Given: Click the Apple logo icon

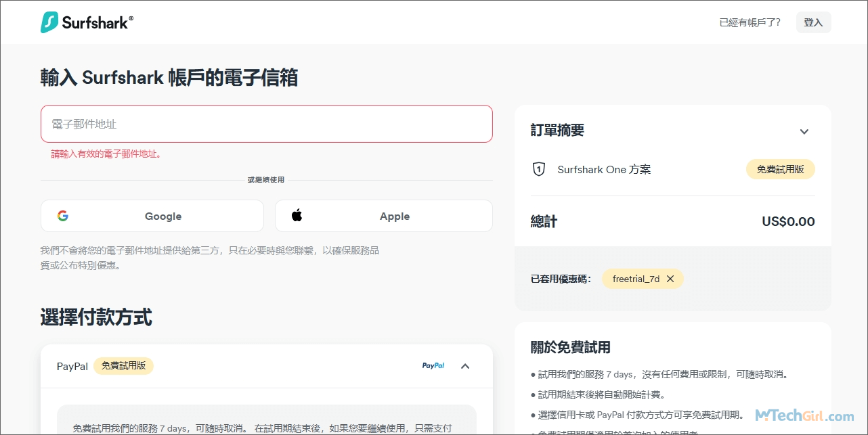Looking at the screenshot, I should [x=297, y=216].
